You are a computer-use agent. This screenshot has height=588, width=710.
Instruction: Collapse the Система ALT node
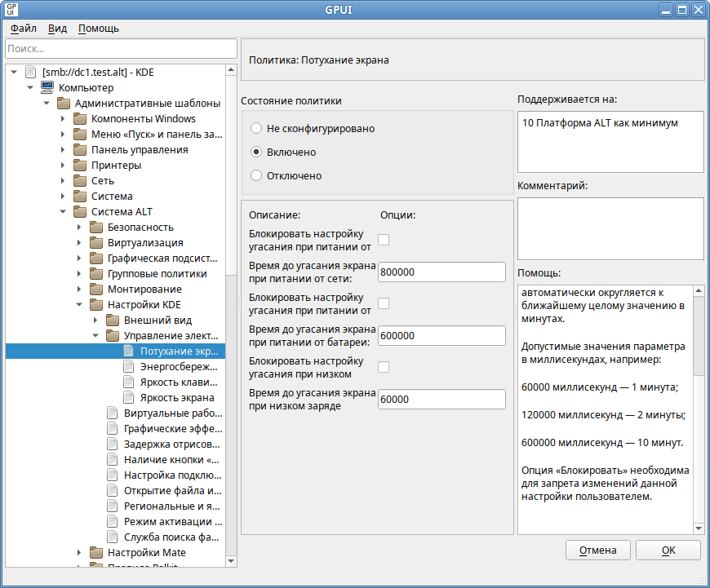63,211
